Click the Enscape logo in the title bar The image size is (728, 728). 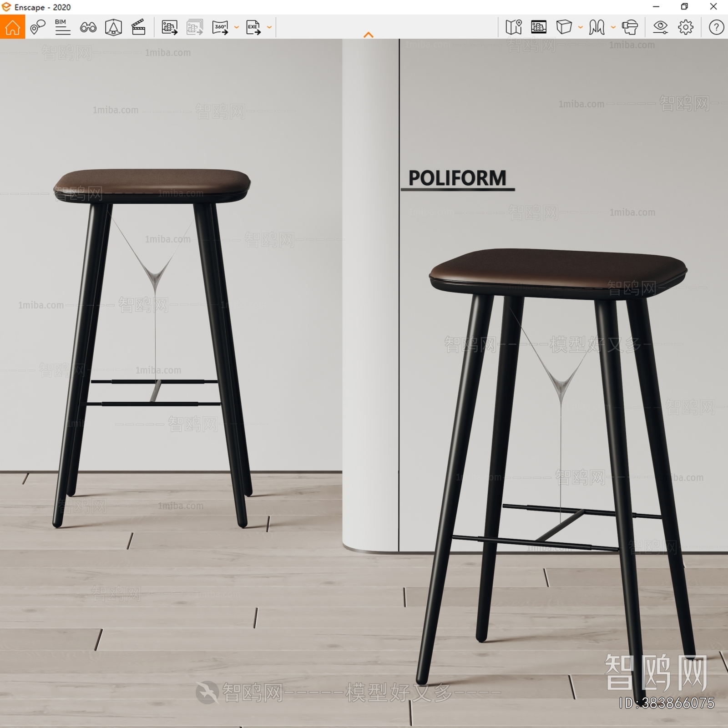coord(6,7)
